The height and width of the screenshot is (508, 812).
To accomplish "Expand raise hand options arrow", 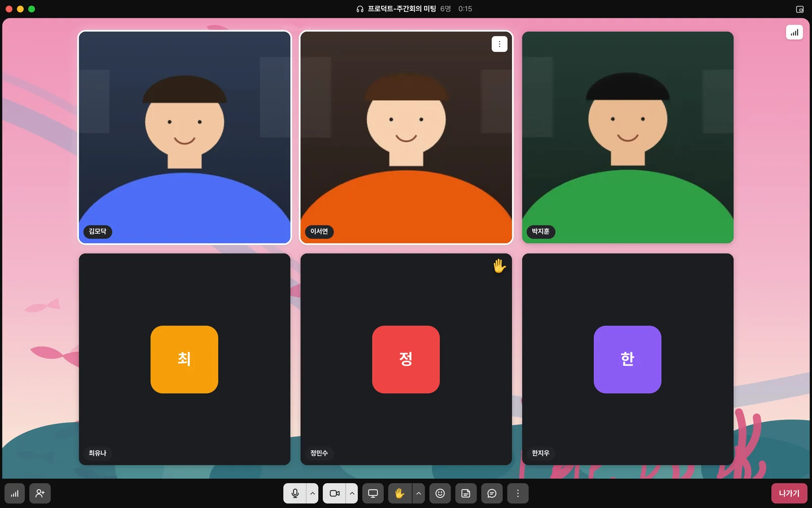I will tap(418, 493).
